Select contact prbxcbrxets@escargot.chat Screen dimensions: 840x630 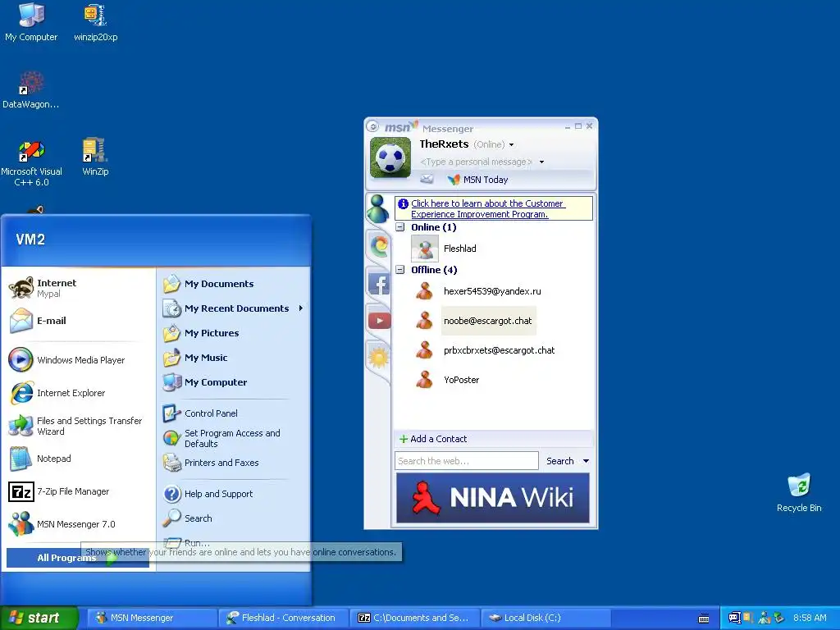point(499,350)
